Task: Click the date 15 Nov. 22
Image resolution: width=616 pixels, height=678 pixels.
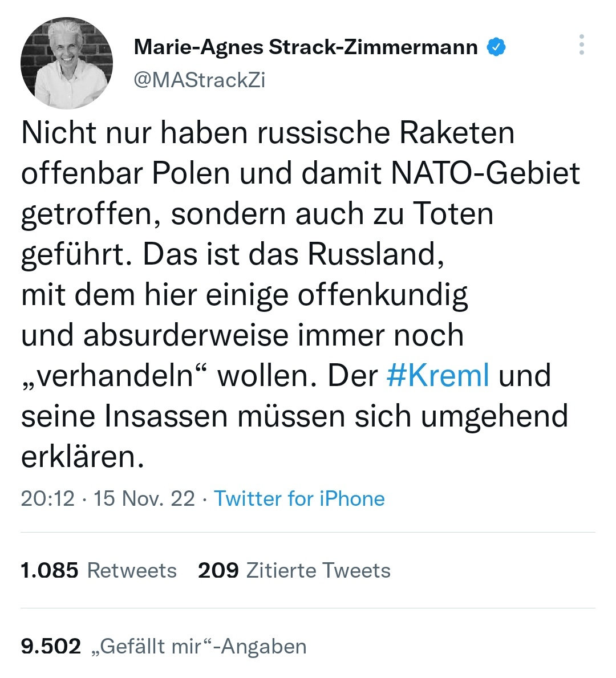Action: 144,499
